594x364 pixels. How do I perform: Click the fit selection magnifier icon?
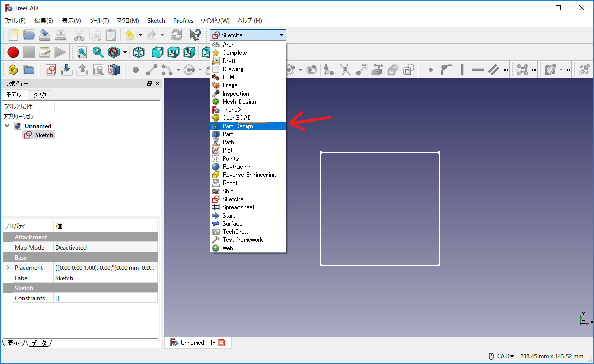[x=98, y=52]
